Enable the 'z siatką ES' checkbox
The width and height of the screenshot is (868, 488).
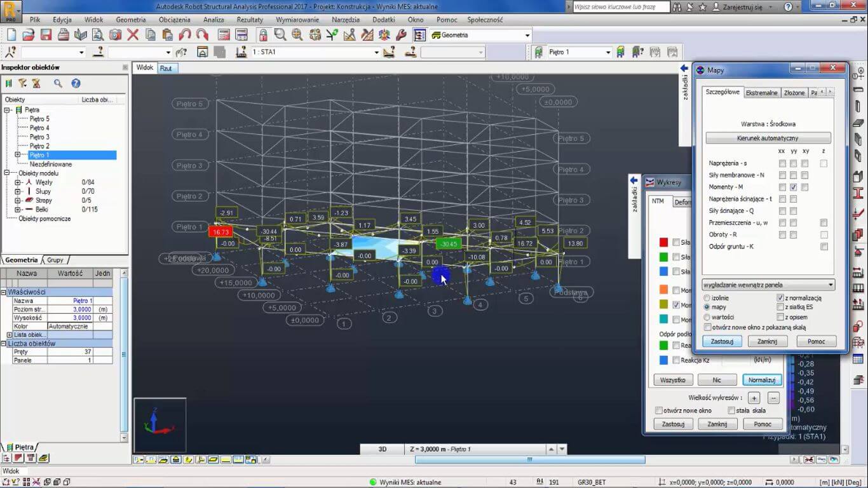pyautogui.click(x=780, y=308)
